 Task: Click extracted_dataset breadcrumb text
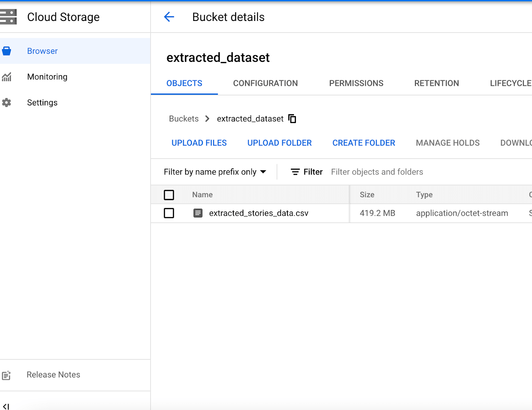[x=250, y=119]
